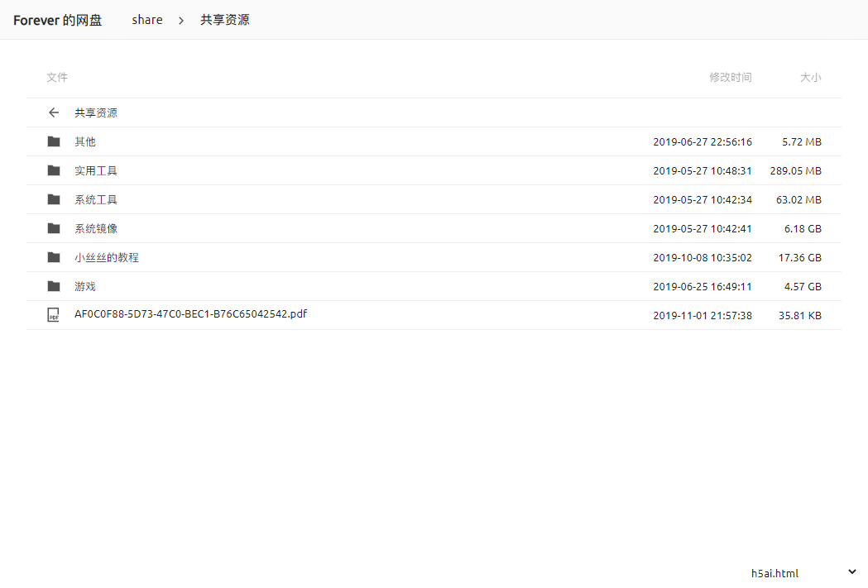The height and width of the screenshot is (588, 868).
Task: Go to share in the breadcrumb
Action: [147, 20]
